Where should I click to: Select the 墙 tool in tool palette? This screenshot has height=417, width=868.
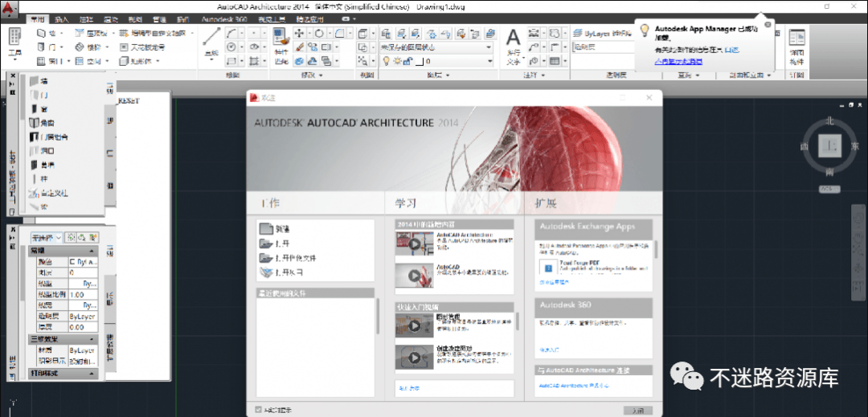[38, 80]
